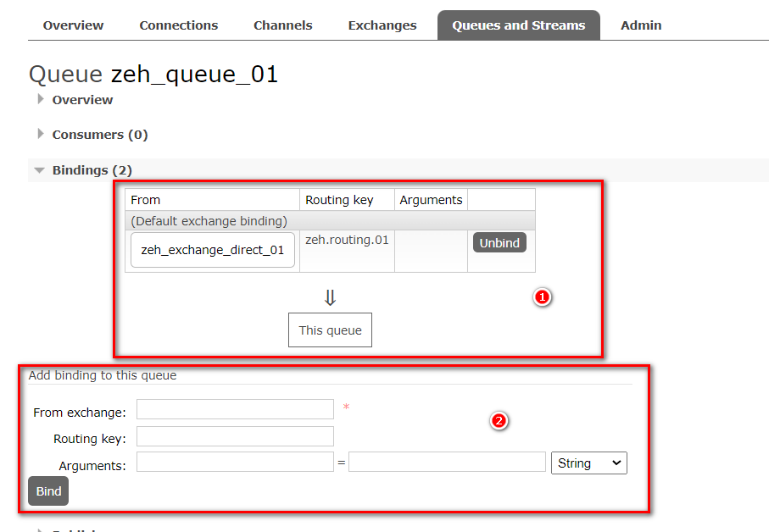Select the Queues and Streams tab
Image resolution: width=769 pixels, height=532 pixels.
518,25
